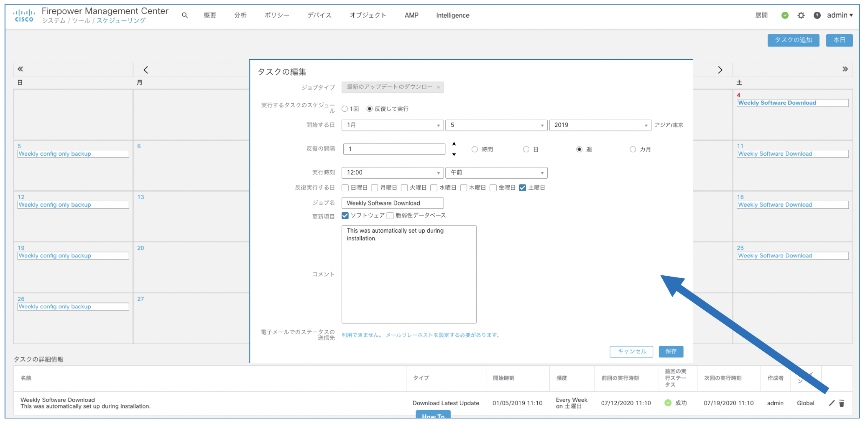This screenshot has width=868, height=426.
Task: Go to next month with right chevron
Action: 720,70
